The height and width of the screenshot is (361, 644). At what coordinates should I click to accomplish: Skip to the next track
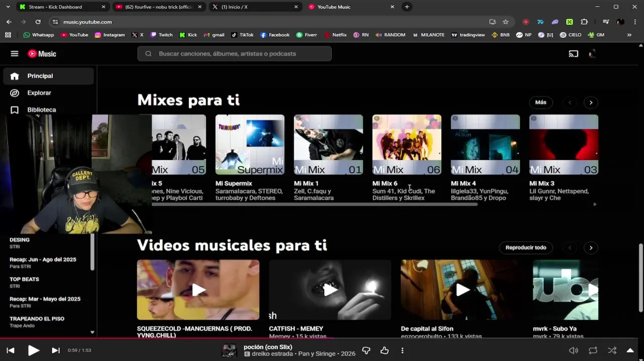(x=56, y=350)
